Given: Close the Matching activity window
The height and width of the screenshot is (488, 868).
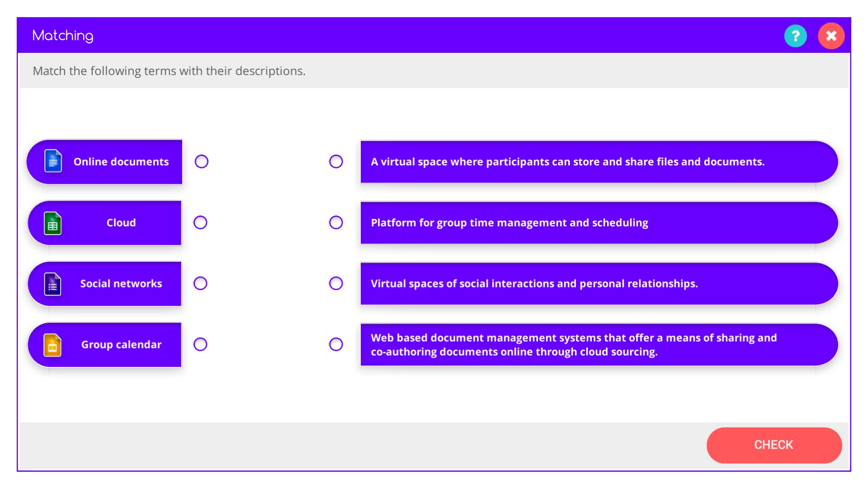Looking at the screenshot, I should tap(831, 36).
